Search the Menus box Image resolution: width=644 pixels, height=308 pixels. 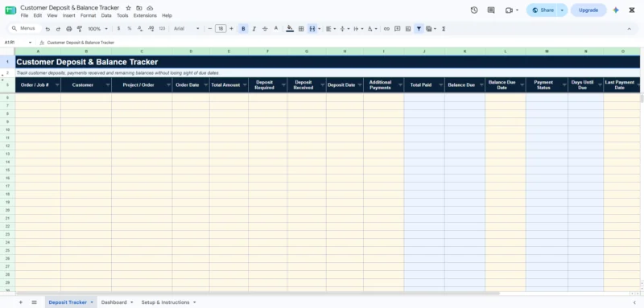coord(26,29)
